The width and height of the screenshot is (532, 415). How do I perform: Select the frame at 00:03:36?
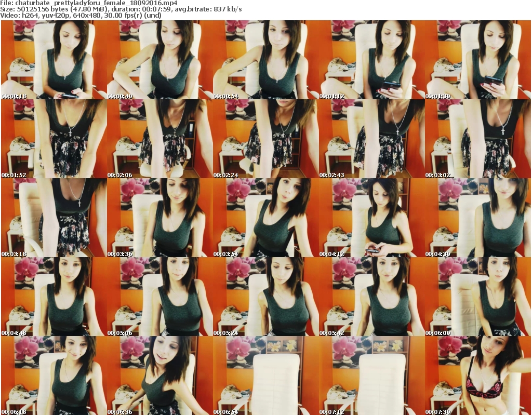click(159, 218)
